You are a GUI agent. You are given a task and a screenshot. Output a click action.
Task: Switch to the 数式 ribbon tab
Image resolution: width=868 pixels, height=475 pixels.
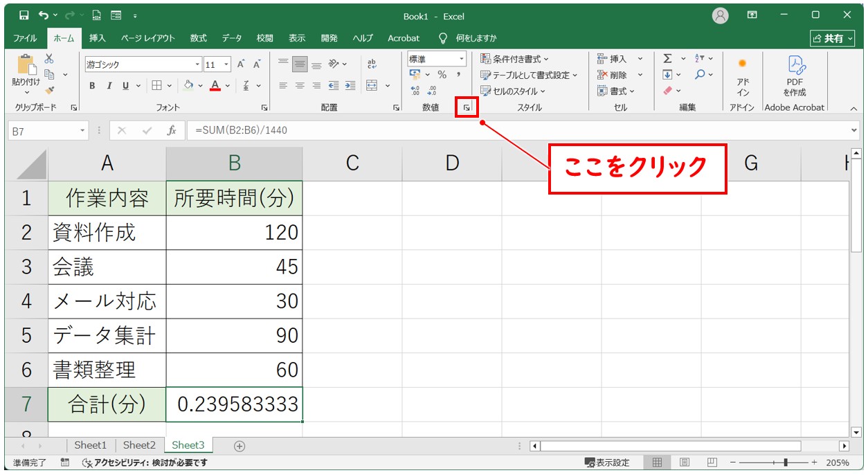[x=199, y=38]
